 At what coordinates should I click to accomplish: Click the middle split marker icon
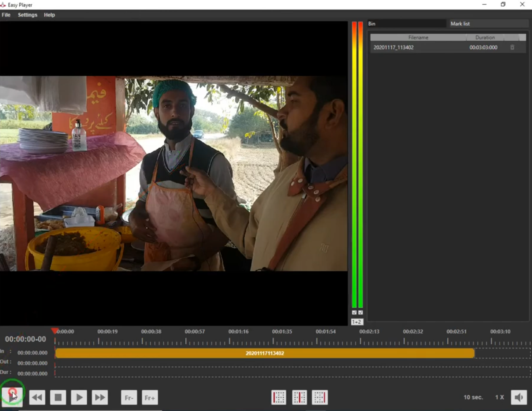tap(299, 397)
